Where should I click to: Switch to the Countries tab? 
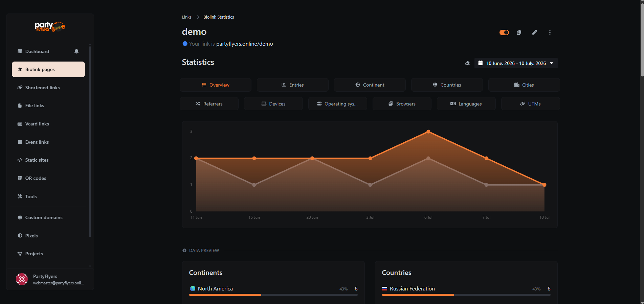click(447, 85)
